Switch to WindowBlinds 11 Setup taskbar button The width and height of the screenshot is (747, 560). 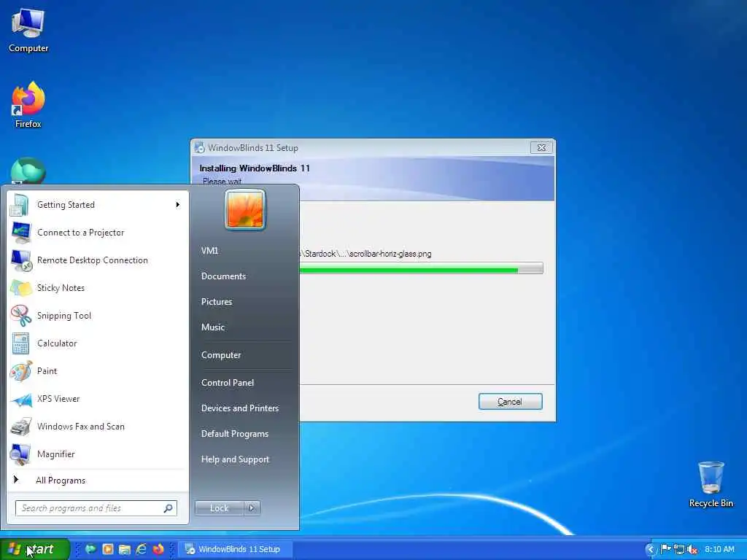click(236, 549)
